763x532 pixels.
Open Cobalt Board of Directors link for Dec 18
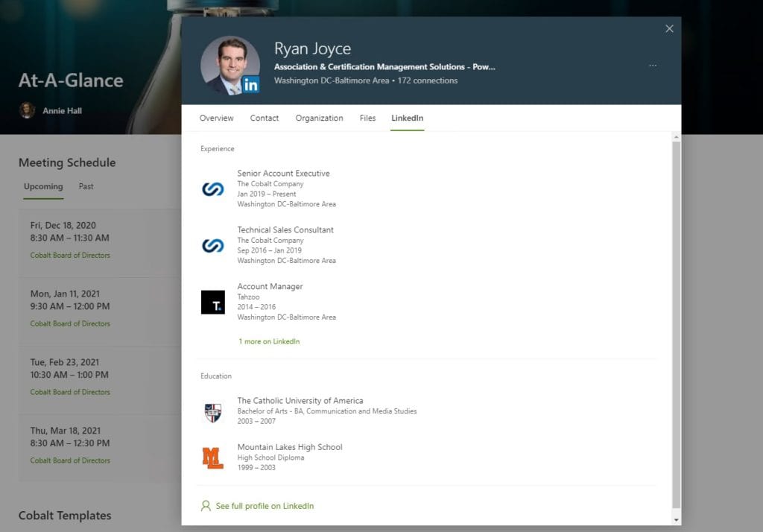coord(70,255)
